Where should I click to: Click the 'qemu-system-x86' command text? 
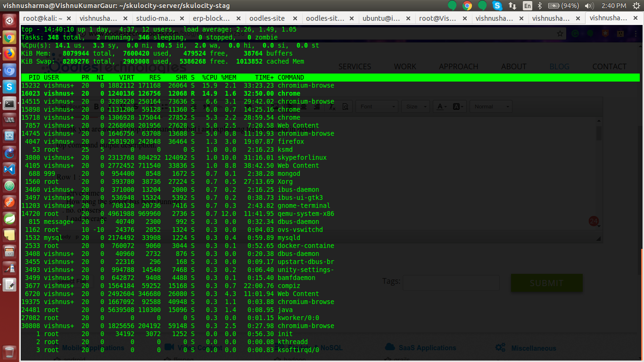coord(306,214)
